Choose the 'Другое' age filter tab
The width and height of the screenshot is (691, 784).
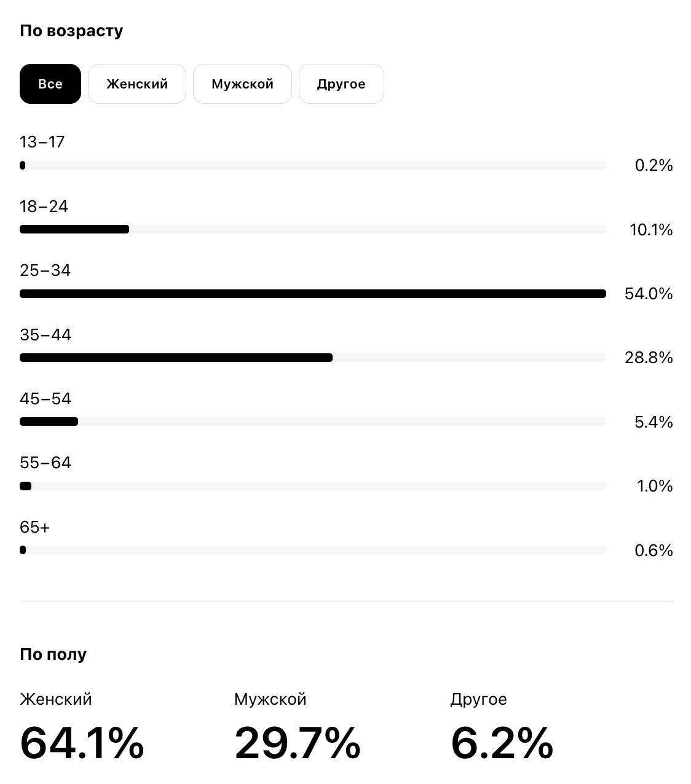(341, 84)
